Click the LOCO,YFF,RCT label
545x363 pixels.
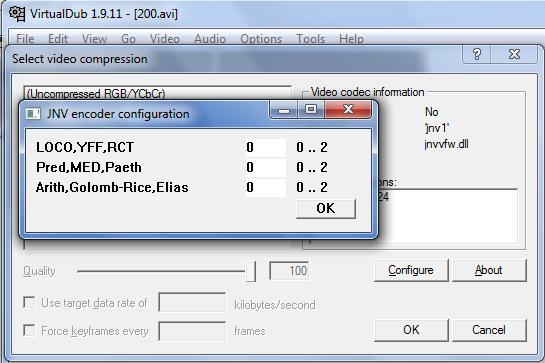coord(85,147)
